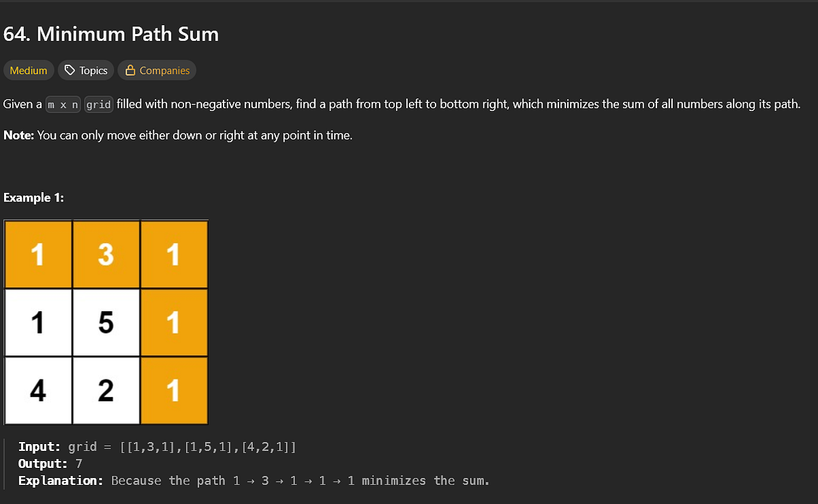
Task: Click the orange cell containing 3
Action: click(106, 254)
